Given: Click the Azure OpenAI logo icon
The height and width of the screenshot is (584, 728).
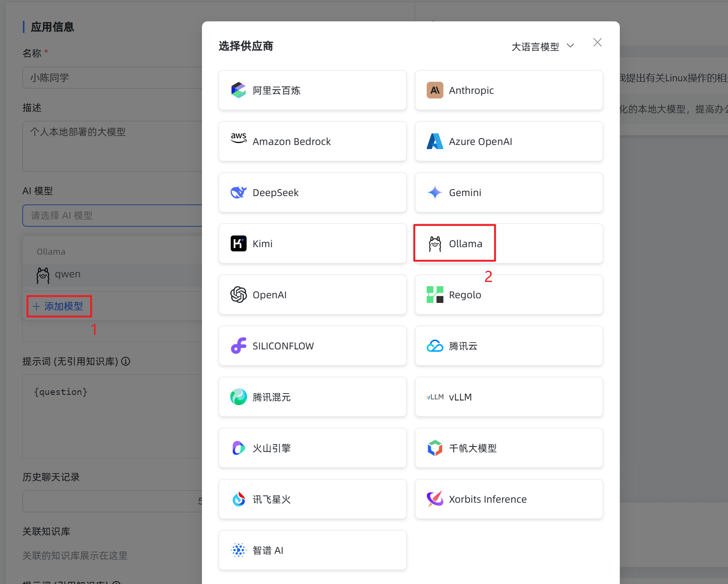Looking at the screenshot, I should pos(435,141).
